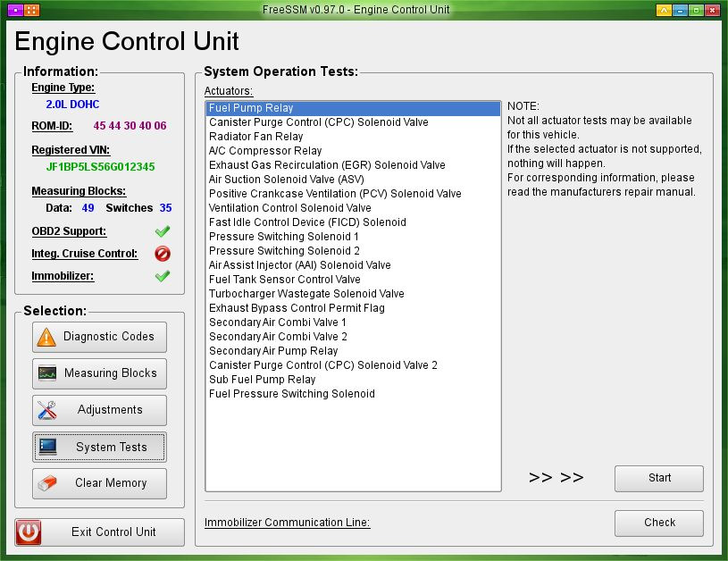
Task: Click the warning triangle icon on Diagnostic Codes
Action: (x=46, y=337)
